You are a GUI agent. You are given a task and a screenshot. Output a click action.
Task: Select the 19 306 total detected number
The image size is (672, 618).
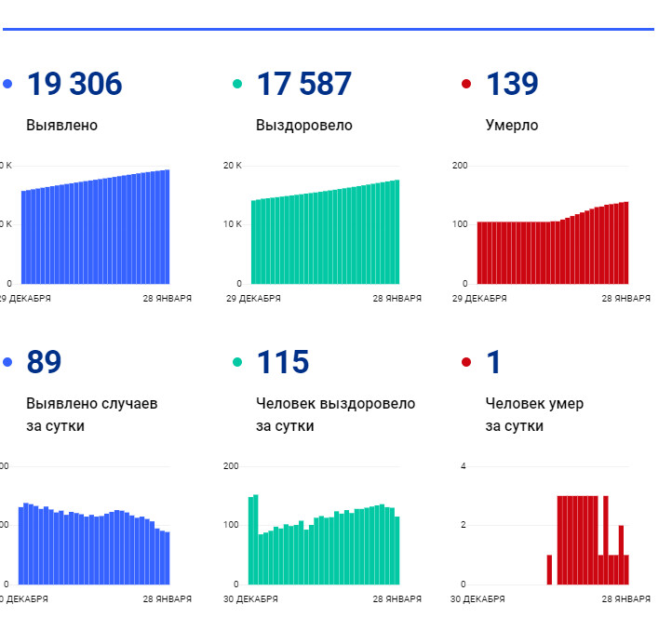tap(74, 85)
